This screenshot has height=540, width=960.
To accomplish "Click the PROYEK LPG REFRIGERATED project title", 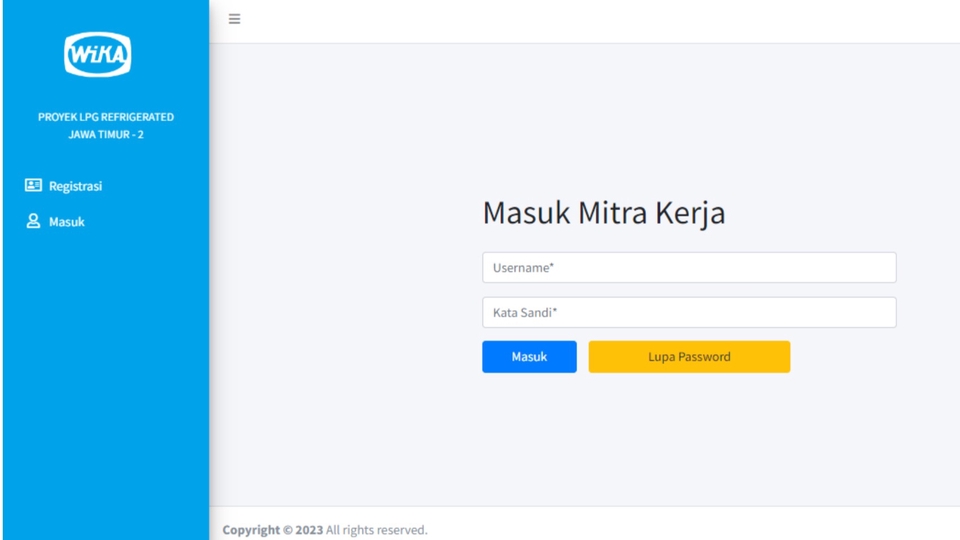I will click(x=106, y=117).
